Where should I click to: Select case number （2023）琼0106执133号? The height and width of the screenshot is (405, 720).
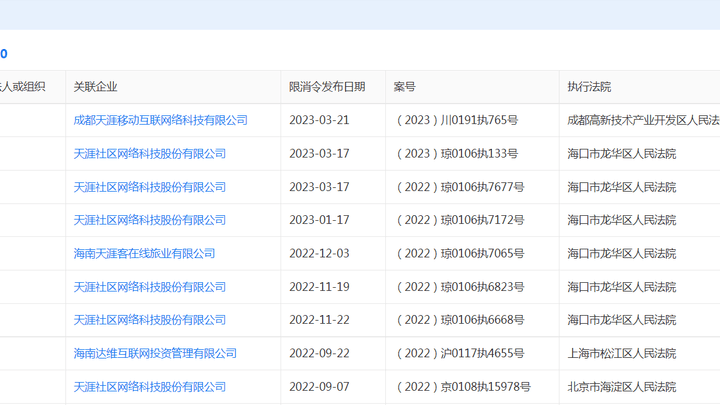[x=456, y=154]
